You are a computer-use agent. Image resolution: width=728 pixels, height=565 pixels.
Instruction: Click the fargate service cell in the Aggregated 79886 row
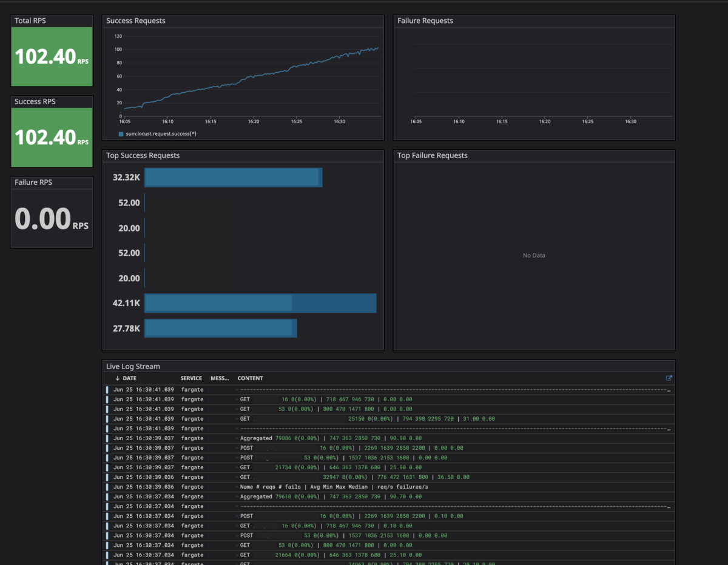pos(192,438)
